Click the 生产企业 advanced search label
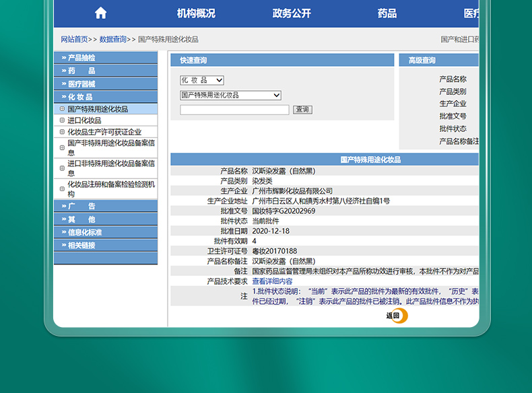The width and height of the screenshot is (532, 393). pyautogui.click(x=453, y=104)
